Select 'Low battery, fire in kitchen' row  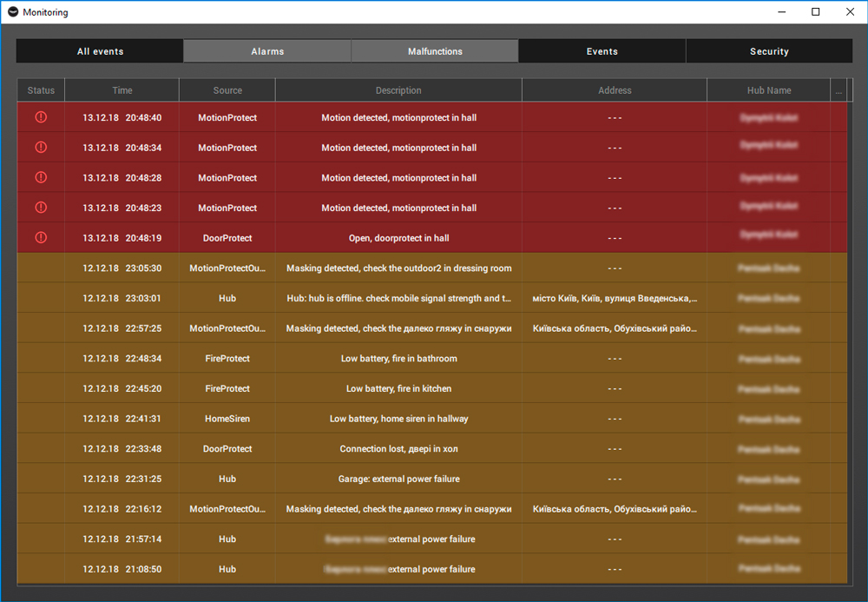click(431, 388)
